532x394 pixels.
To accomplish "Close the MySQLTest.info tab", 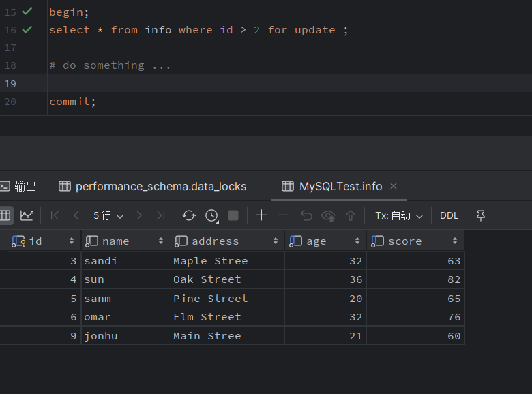I will click(x=394, y=186).
